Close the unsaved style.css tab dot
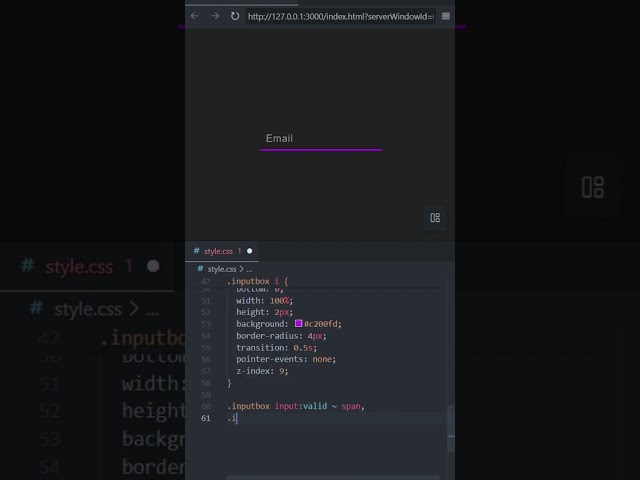Image resolution: width=640 pixels, height=480 pixels. pos(249,251)
